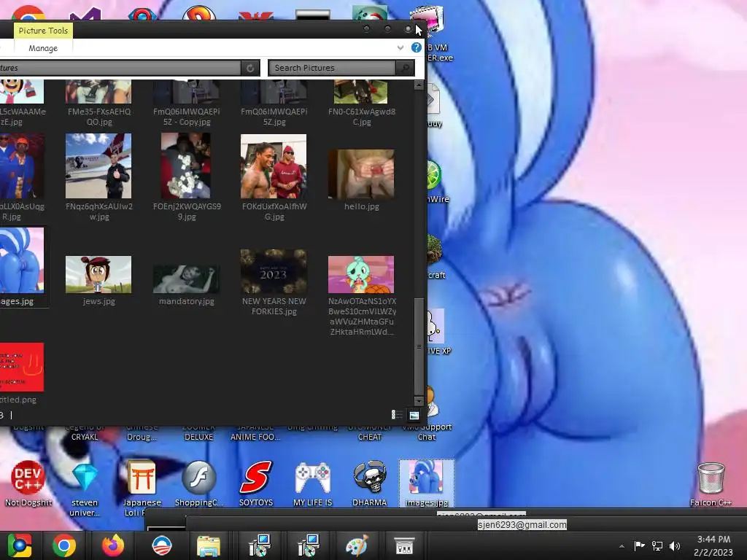Open Paint from the taskbar palette icon
This screenshot has height=560, width=747.
357,545
